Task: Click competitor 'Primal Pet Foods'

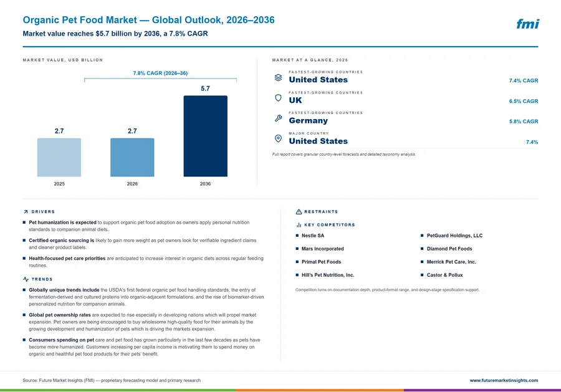Action: (321, 262)
